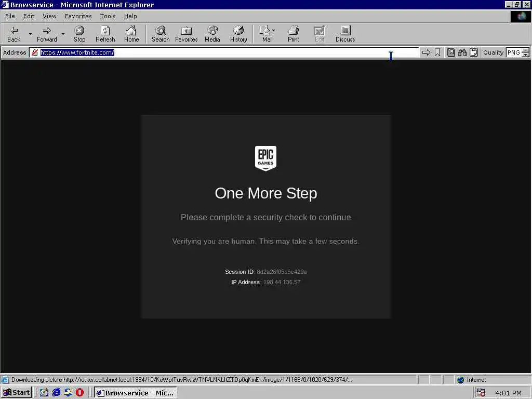Click the "Verifying you are human" message
Viewport: 532px width, 399px height.
[x=265, y=241]
